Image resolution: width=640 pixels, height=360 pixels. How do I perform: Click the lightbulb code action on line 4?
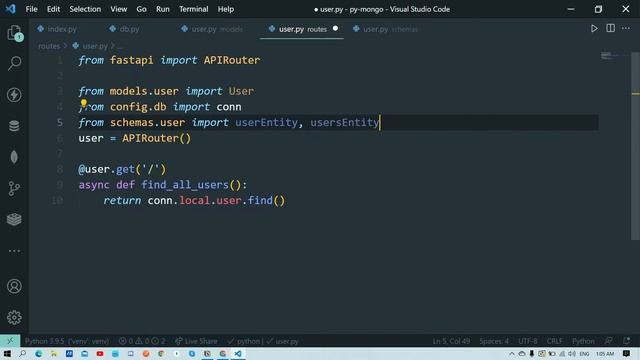point(84,103)
